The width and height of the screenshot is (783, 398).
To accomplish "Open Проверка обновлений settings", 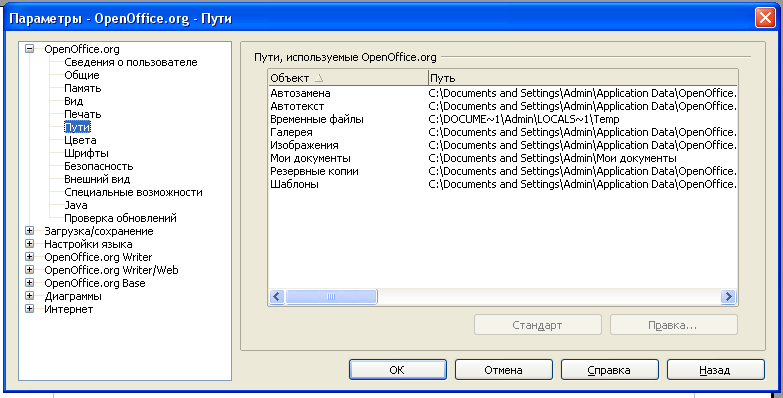I will (x=120, y=218).
